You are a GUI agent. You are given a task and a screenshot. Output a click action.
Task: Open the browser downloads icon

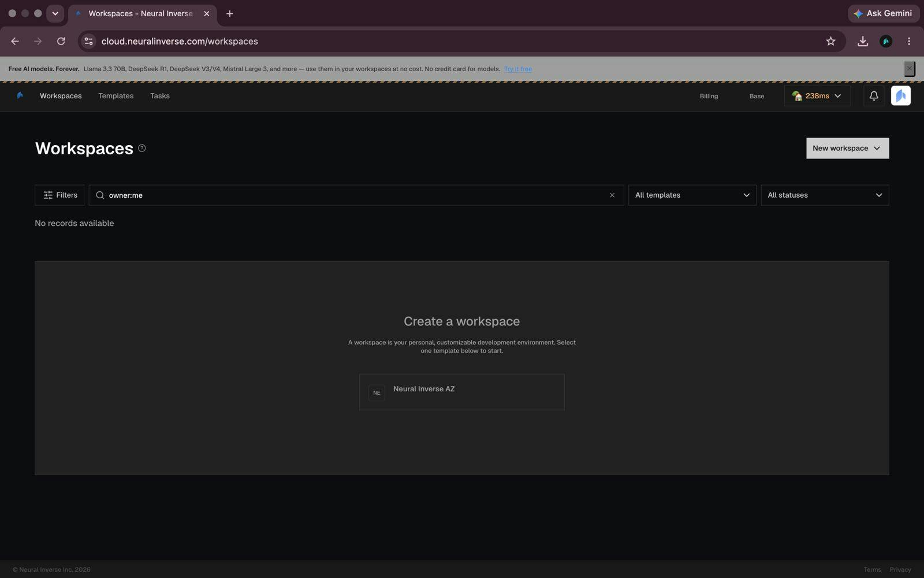[862, 41]
